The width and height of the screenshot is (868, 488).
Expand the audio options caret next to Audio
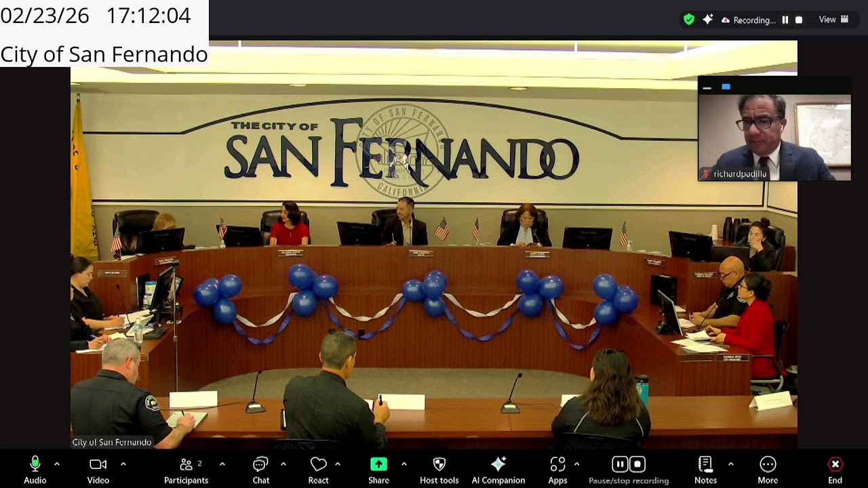pos(57,464)
